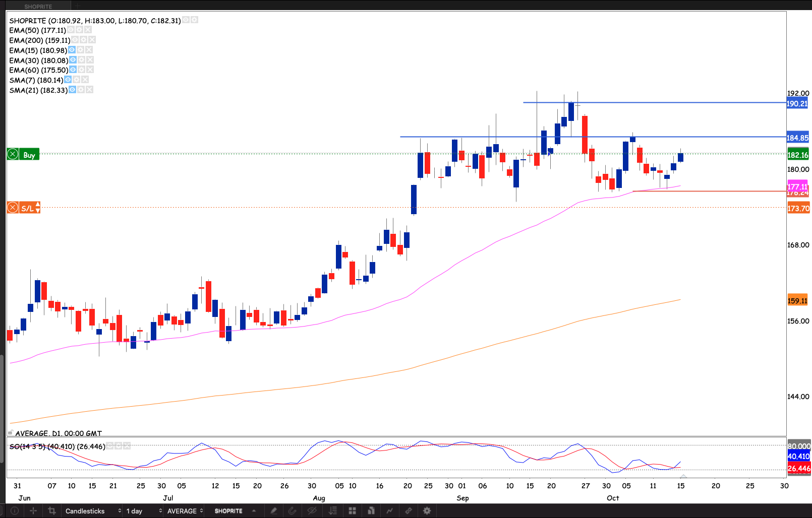Open settings gear for EMA(50) indicator

[79, 30]
